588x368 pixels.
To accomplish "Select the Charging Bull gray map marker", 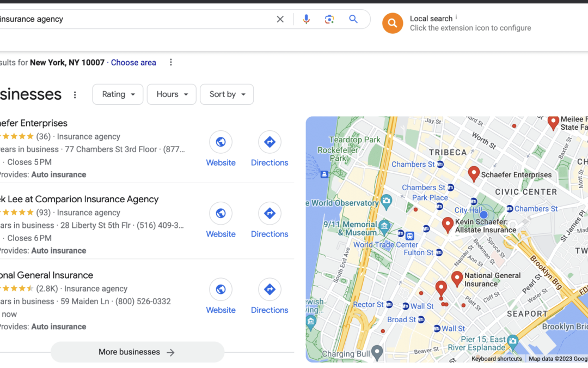I will click(x=377, y=352).
